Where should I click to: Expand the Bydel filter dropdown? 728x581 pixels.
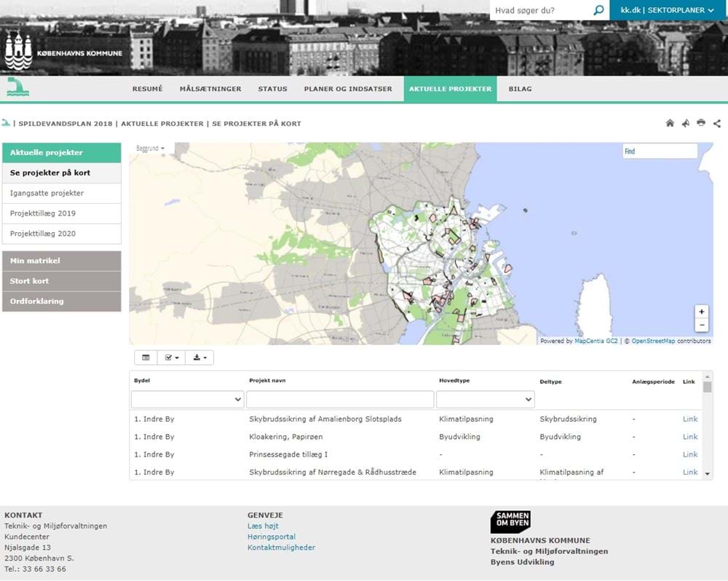point(187,400)
